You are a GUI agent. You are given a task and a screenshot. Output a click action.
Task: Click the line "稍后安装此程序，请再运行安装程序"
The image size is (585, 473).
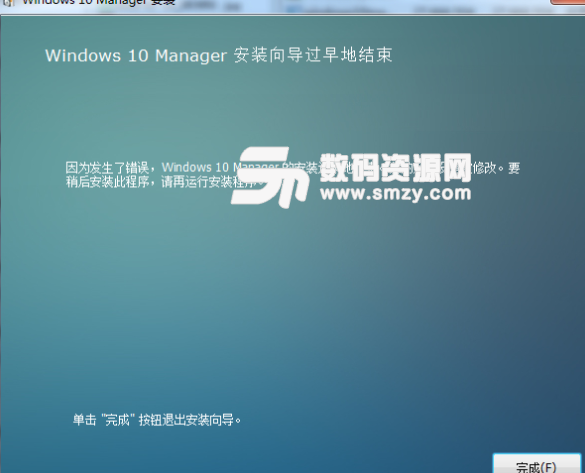pyautogui.click(x=165, y=182)
